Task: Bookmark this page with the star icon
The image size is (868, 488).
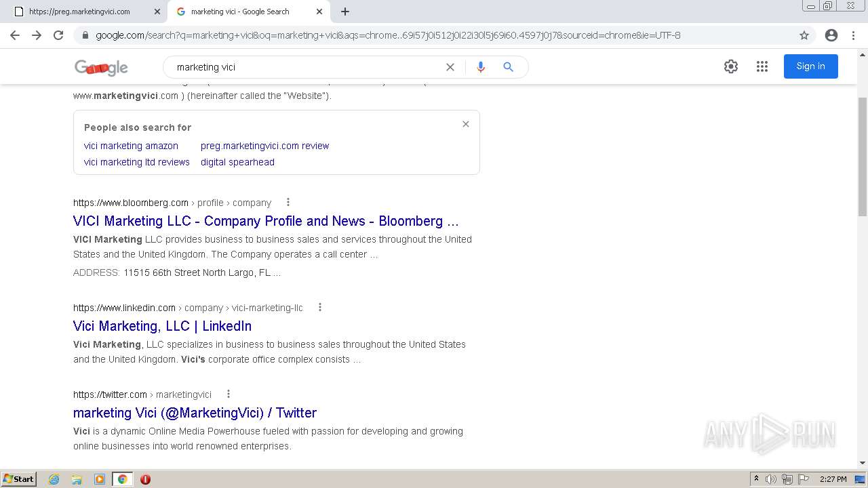Action: pos(804,35)
